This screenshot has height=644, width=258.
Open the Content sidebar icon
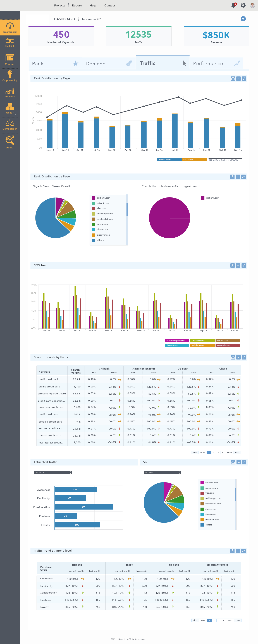click(10, 60)
